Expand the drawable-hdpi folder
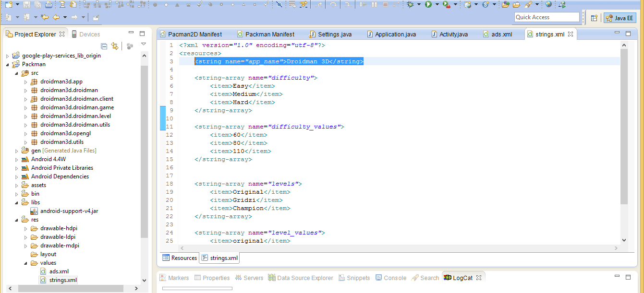This screenshot has height=293, width=644. [25, 228]
